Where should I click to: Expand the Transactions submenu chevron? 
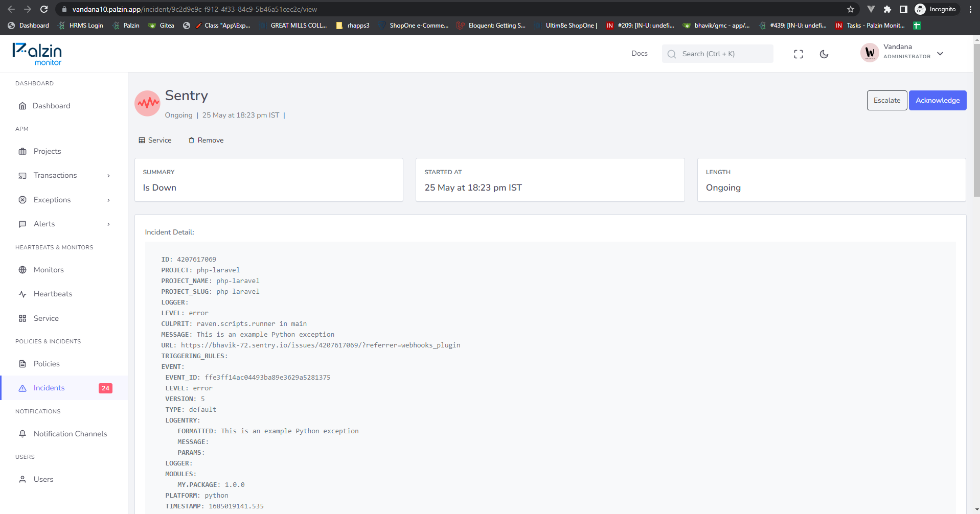click(108, 176)
